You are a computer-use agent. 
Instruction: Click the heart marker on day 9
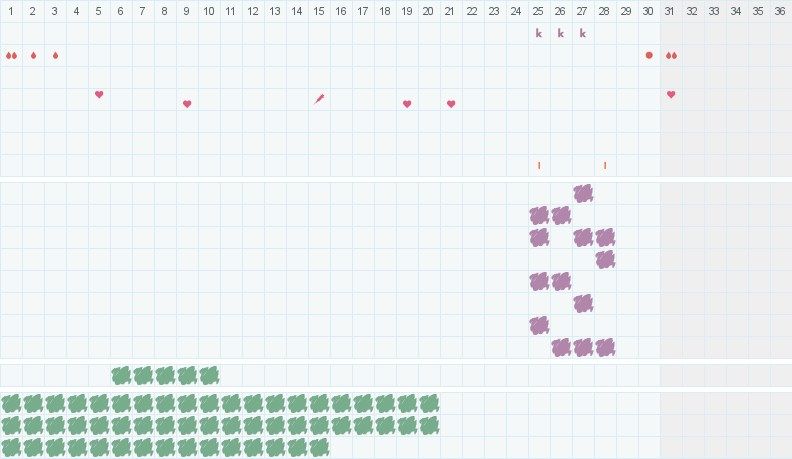point(187,104)
